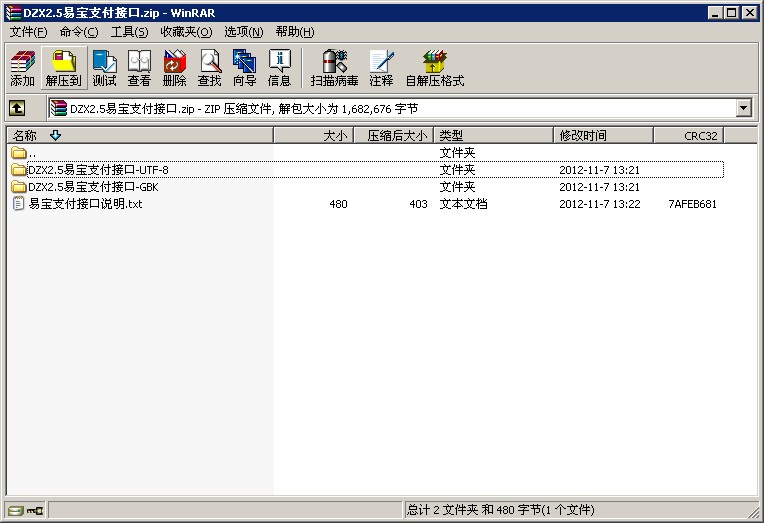
Task: Click CRC value 7AFEB681
Action: [x=692, y=204]
